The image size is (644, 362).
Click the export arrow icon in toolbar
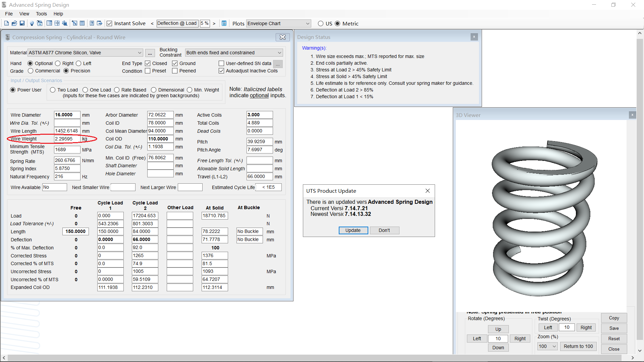(100, 23)
